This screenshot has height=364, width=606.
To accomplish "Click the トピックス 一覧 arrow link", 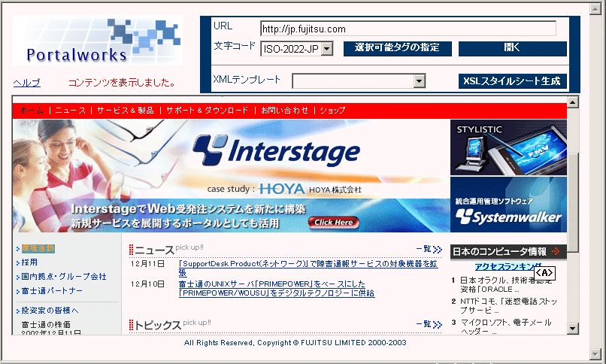I will pos(429,324).
